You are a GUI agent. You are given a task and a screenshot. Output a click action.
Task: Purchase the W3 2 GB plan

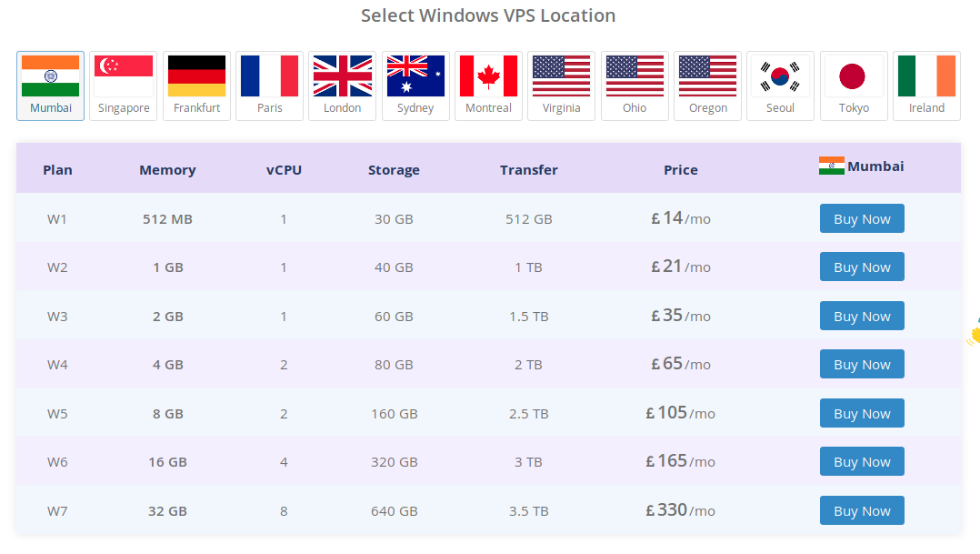click(x=862, y=316)
